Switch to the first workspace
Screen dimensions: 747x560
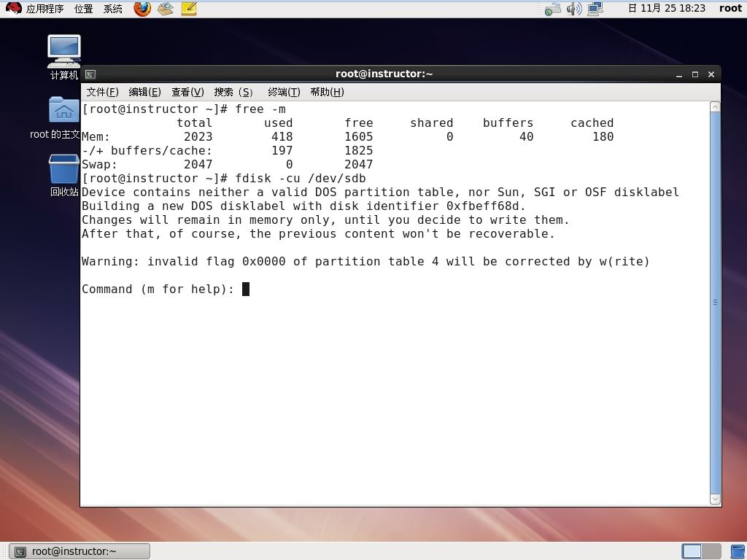(x=692, y=551)
